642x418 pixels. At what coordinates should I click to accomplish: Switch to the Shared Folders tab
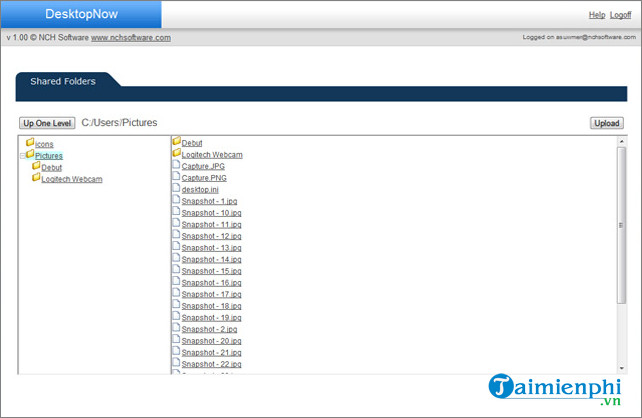click(x=62, y=81)
